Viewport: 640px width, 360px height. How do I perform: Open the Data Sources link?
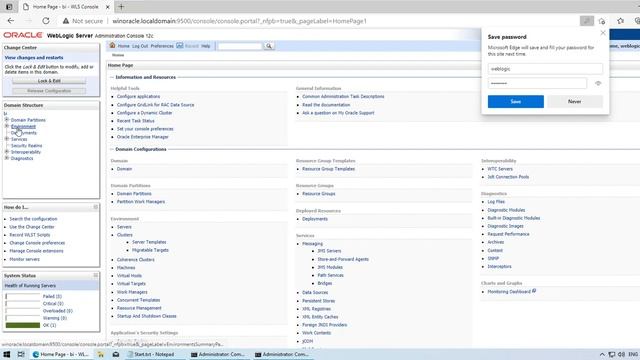315,293
